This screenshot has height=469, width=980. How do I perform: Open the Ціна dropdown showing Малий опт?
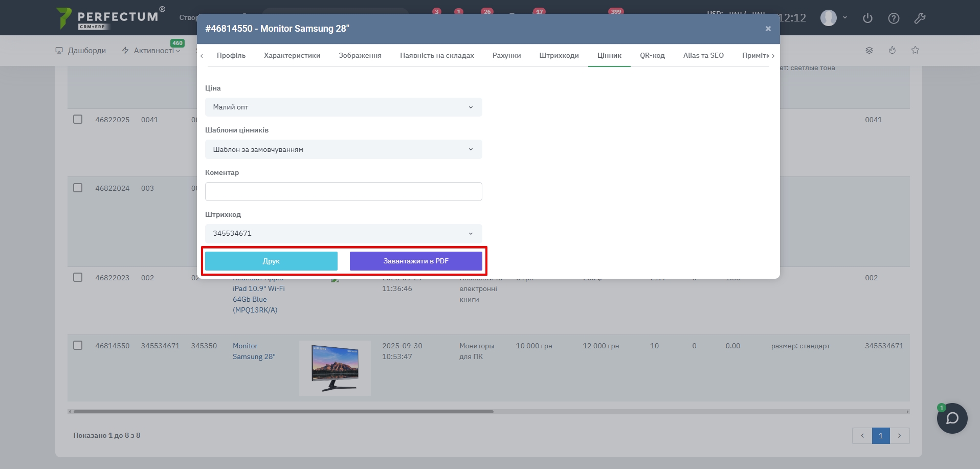pos(343,107)
